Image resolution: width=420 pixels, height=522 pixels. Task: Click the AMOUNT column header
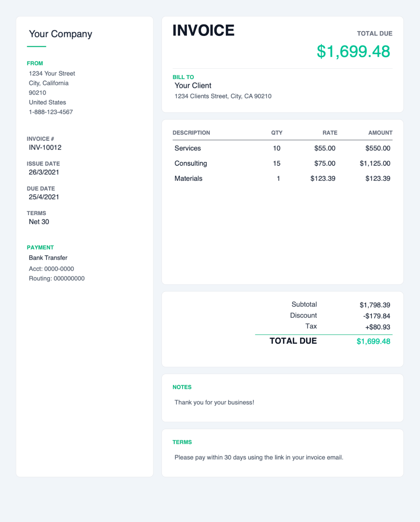380,133
